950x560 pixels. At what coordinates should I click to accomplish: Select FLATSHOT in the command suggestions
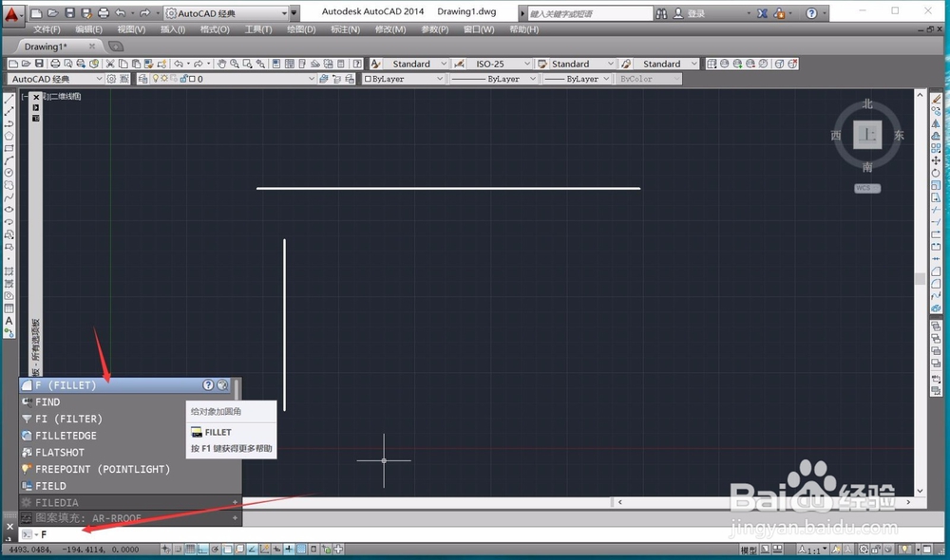click(x=59, y=452)
